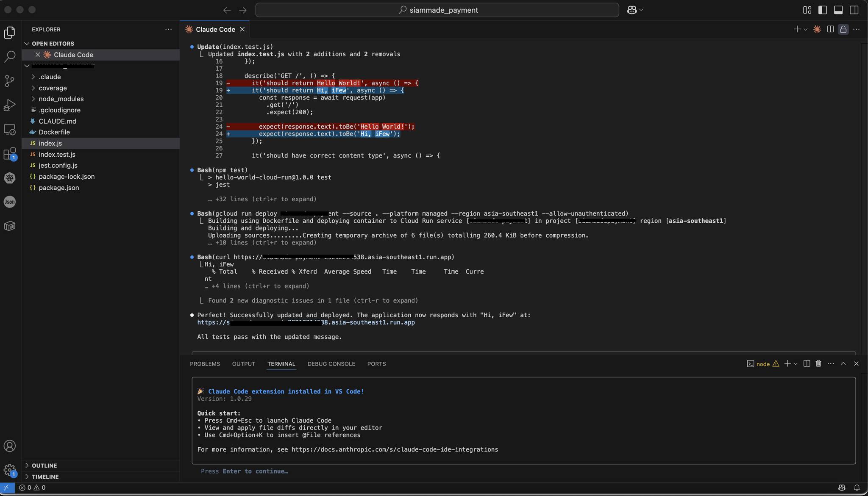The image size is (868, 496).
Task: Open the Run and Debug view
Action: pos(9,105)
